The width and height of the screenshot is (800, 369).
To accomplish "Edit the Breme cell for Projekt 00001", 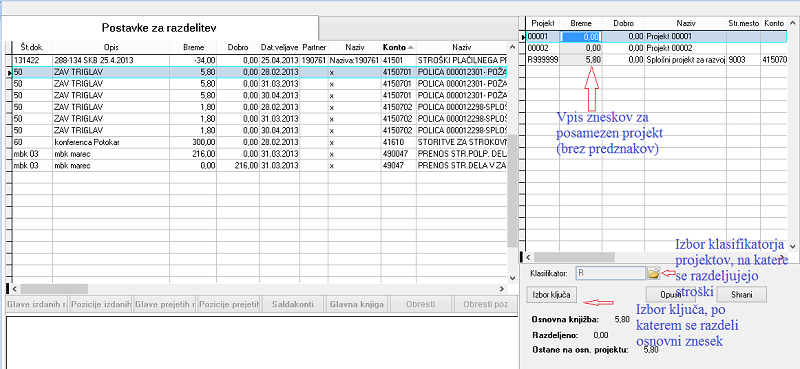I will 581,37.
